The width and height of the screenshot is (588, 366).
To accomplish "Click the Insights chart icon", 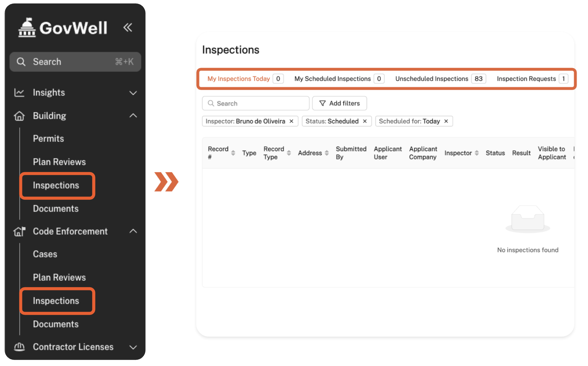I will 19,93.
